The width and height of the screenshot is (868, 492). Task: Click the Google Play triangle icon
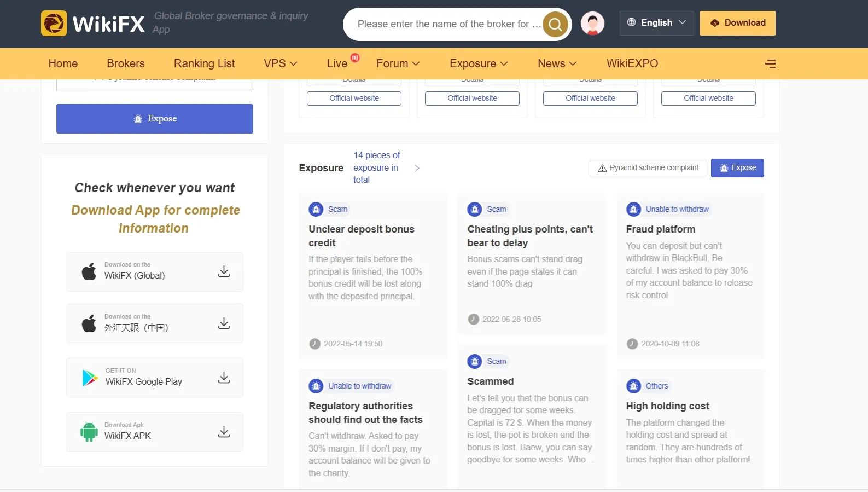click(90, 378)
